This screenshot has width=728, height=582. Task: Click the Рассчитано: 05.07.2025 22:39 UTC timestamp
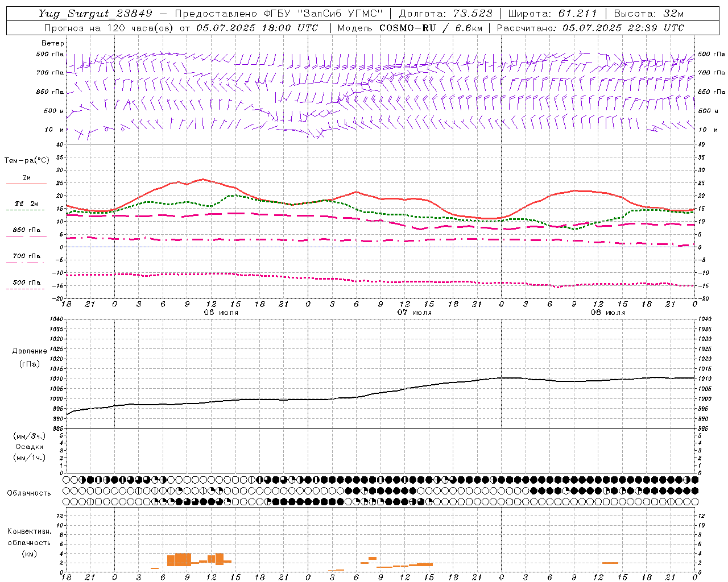coord(590,28)
